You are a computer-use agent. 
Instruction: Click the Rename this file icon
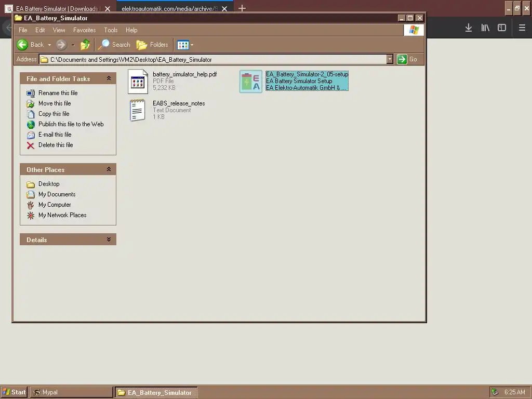31,93
